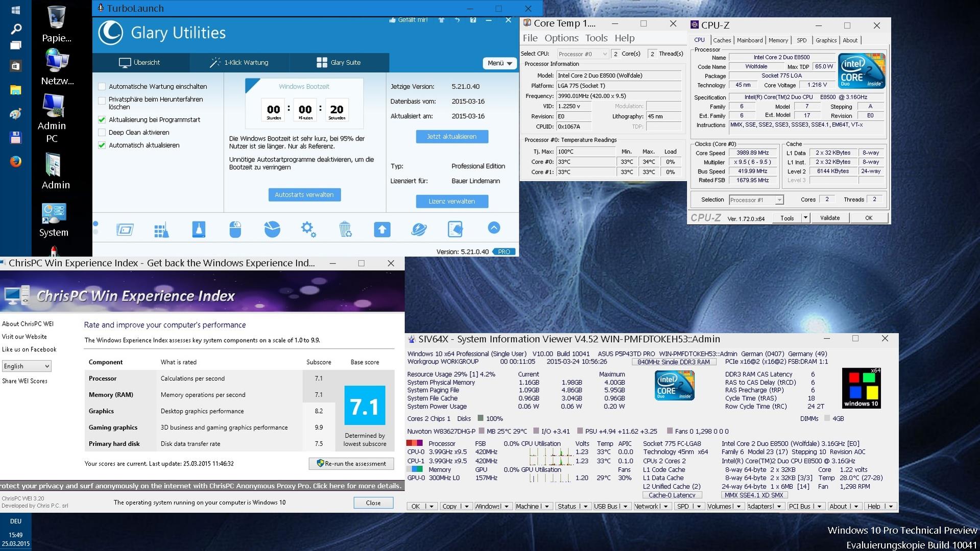Viewport: 980px width, 551px height.
Task: Open Glary browser assistant planet icon
Action: coord(419,229)
